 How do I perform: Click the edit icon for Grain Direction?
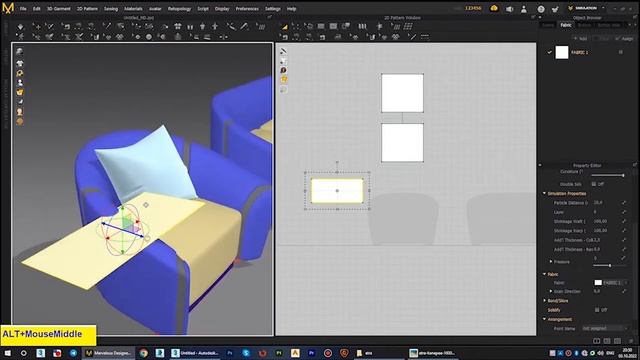click(x=624, y=291)
